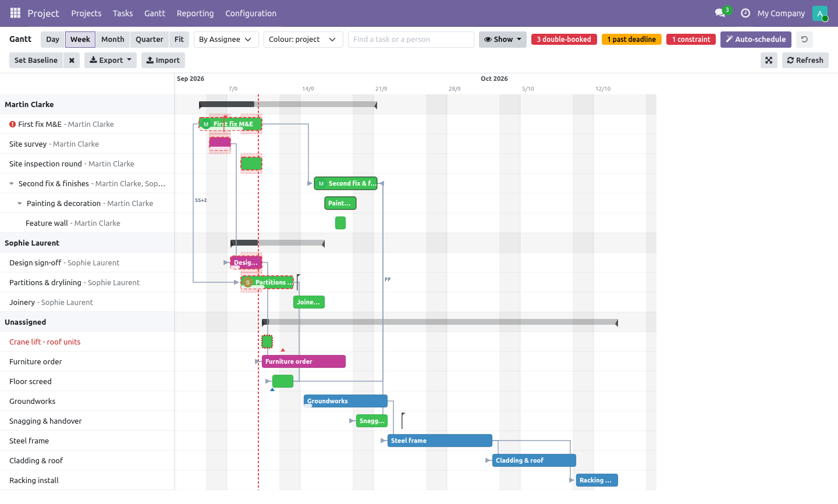838x504 pixels.
Task: Focus the Find a task or person field
Action: click(x=411, y=40)
